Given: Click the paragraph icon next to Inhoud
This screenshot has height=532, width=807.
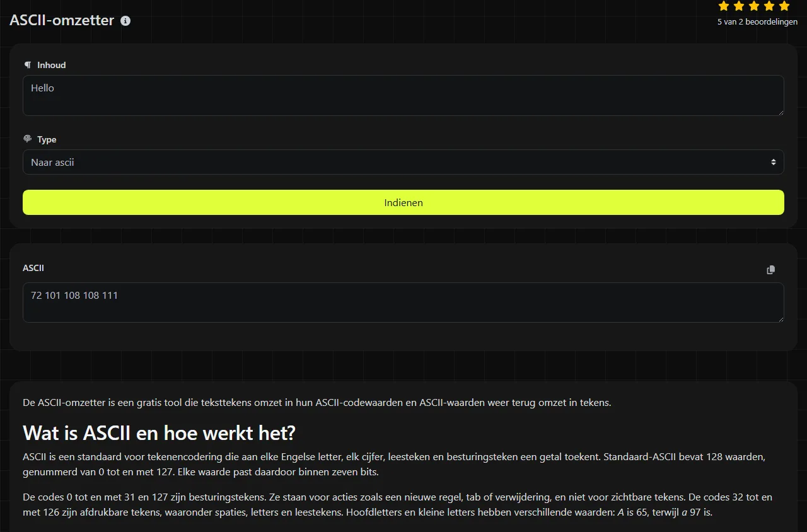Looking at the screenshot, I should coord(27,65).
